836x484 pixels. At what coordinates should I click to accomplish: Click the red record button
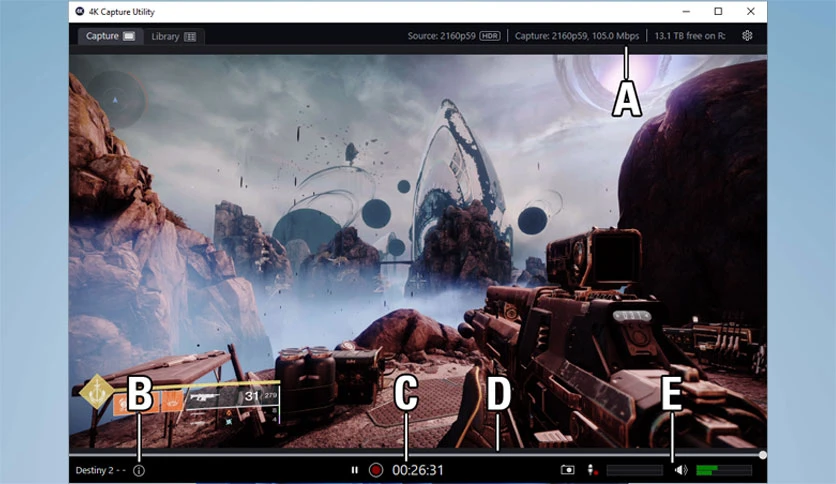pyautogui.click(x=376, y=470)
